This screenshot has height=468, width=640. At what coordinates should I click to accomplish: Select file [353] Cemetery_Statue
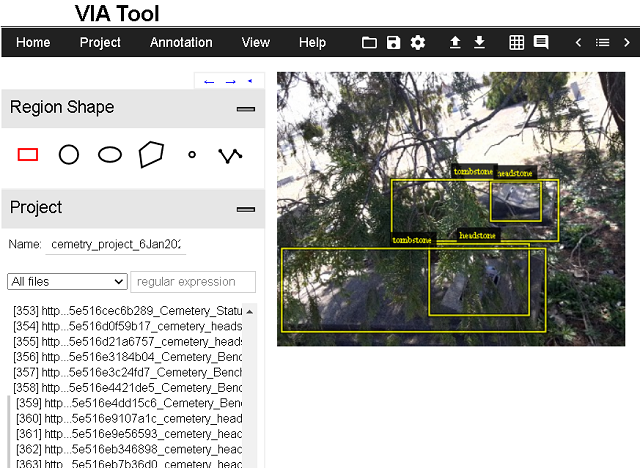(127, 311)
